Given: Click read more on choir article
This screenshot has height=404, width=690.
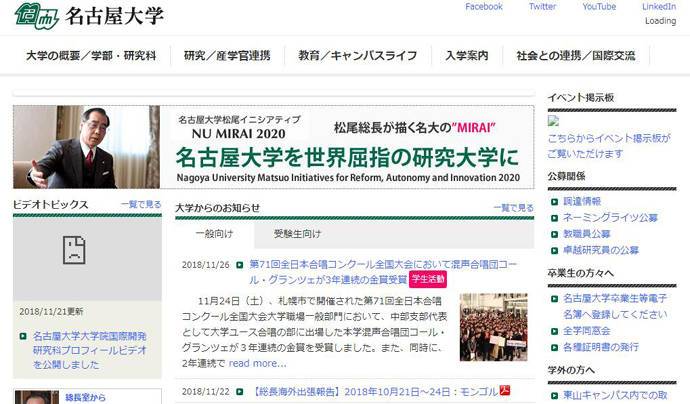Looking at the screenshot, I should tap(258, 363).
